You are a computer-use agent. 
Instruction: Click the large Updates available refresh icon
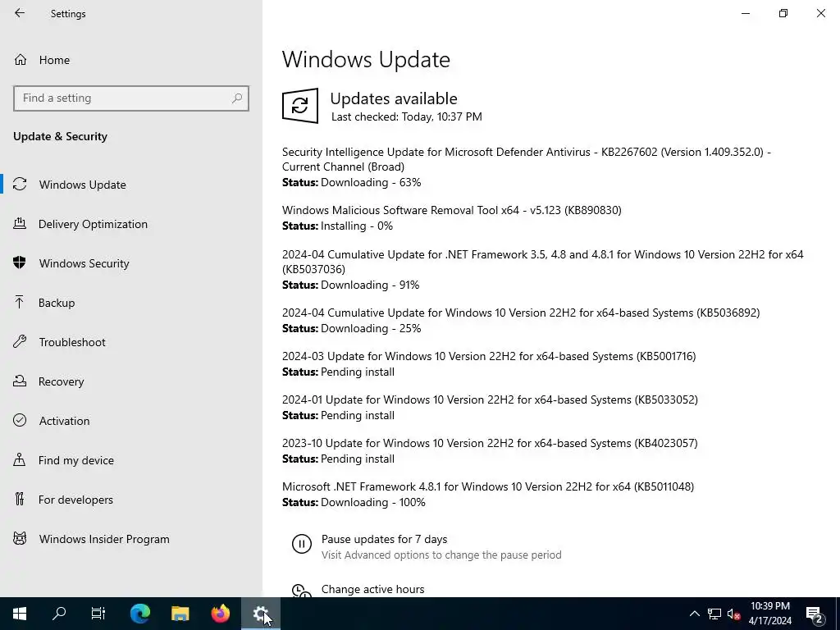[x=300, y=106]
